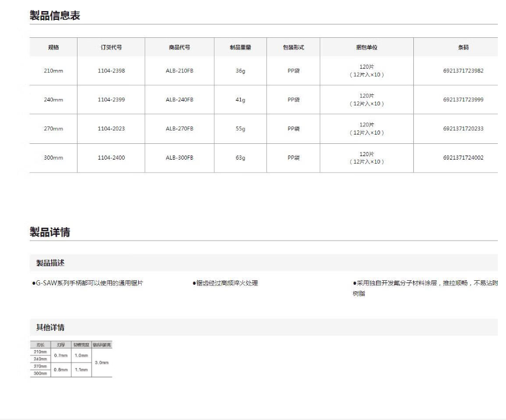Select order code 1104-2400 cell
This screenshot has width=506, height=420.
(x=111, y=157)
